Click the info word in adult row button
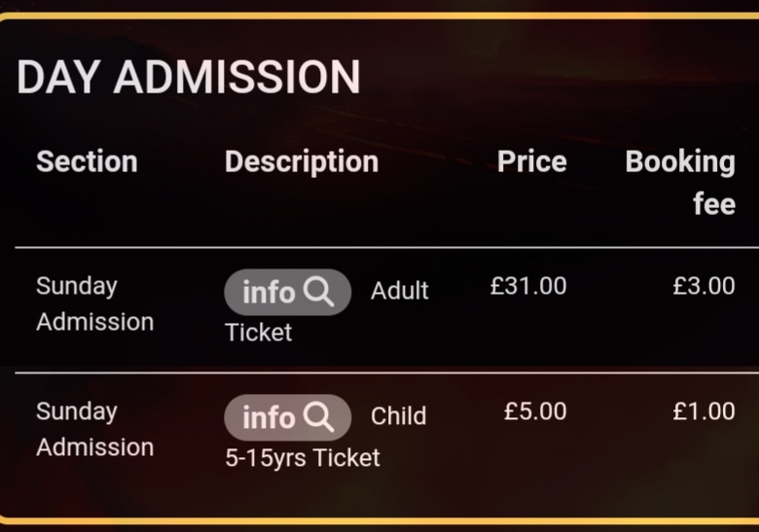 pyautogui.click(x=269, y=293)
